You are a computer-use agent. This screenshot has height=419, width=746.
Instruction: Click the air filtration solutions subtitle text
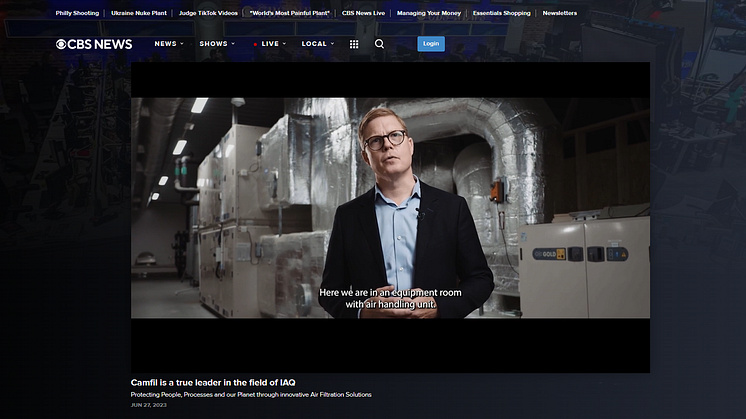(x=250, y=394)
